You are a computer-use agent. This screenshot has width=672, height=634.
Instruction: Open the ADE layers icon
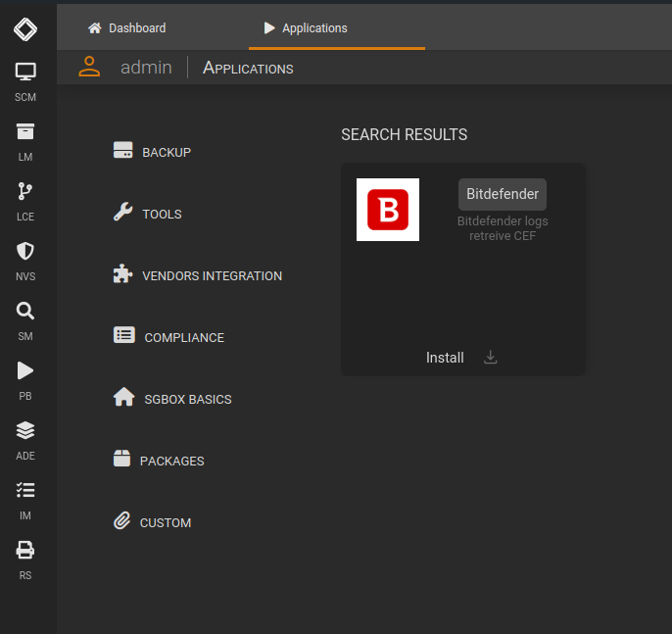coord(25,430)
